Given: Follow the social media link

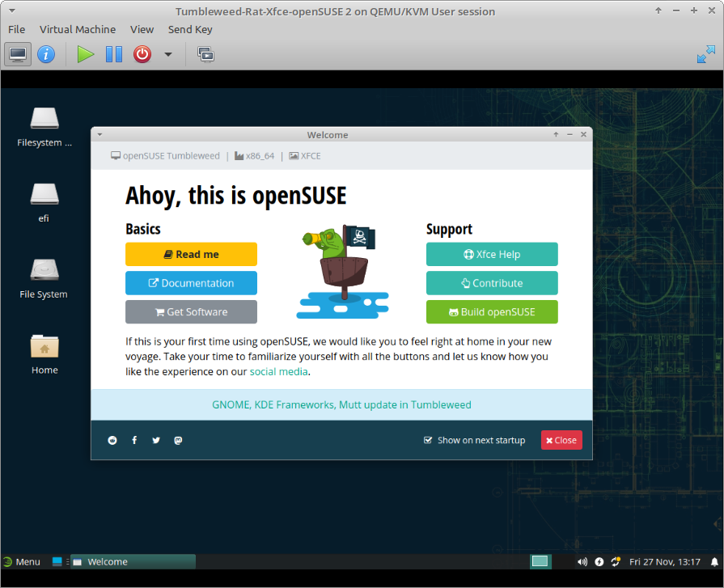Looking at the screenshot, I should tap(278, 372).
